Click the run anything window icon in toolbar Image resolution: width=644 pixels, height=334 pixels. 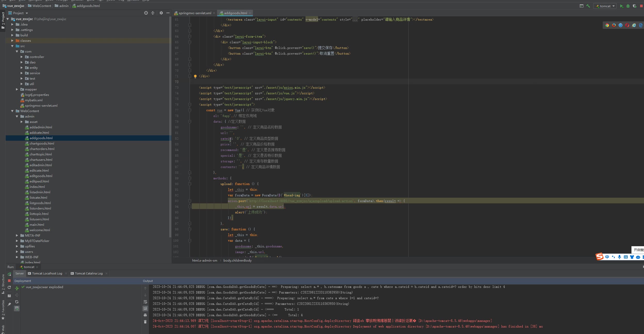click(582, 6)
